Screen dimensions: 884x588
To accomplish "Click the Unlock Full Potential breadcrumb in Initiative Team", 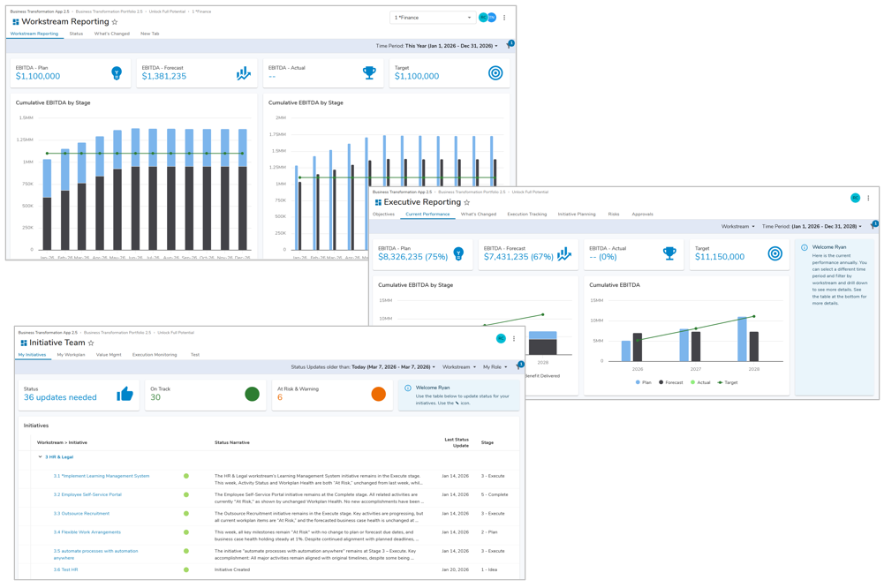I will coord(176,333).
